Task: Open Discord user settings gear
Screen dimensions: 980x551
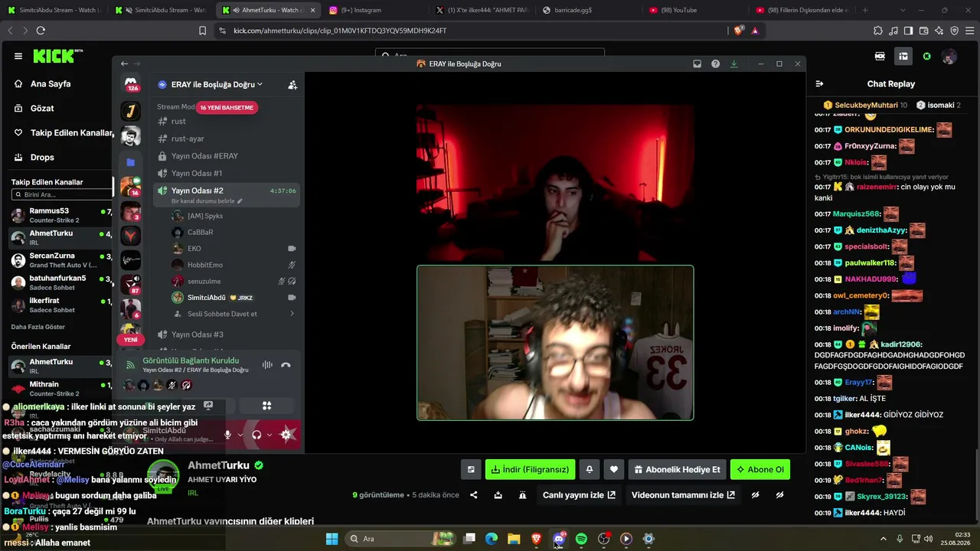Action: pyautogui.click(x=287, y=435)
